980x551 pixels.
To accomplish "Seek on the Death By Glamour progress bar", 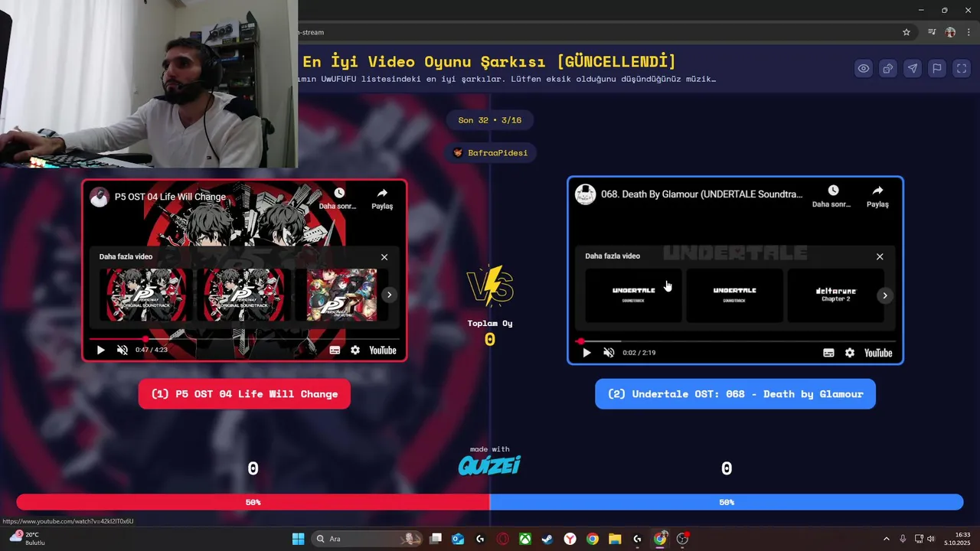I will (735, 341).
